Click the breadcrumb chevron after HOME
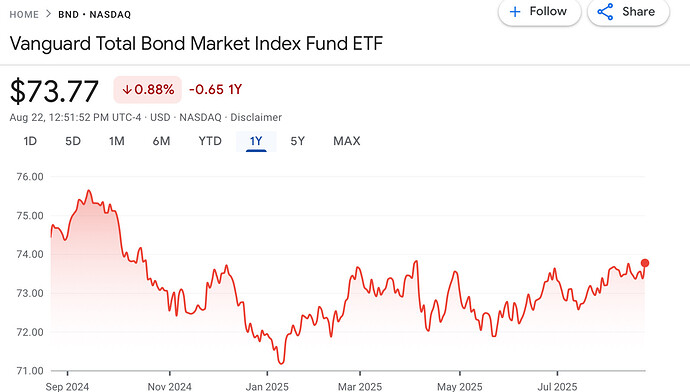690x392 pixels. tap(48, 14)
